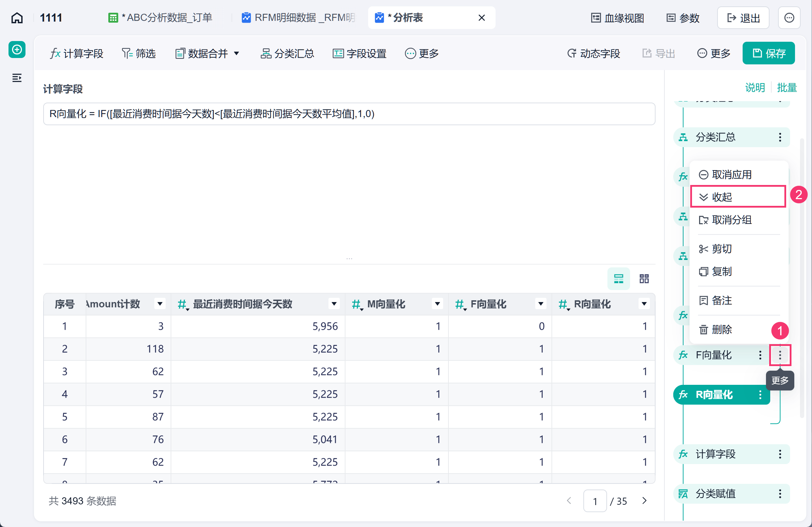This screenshot has height=527, width=812.
Task: Click the top-right circular more options icon
Action: (x=789, y=18)
